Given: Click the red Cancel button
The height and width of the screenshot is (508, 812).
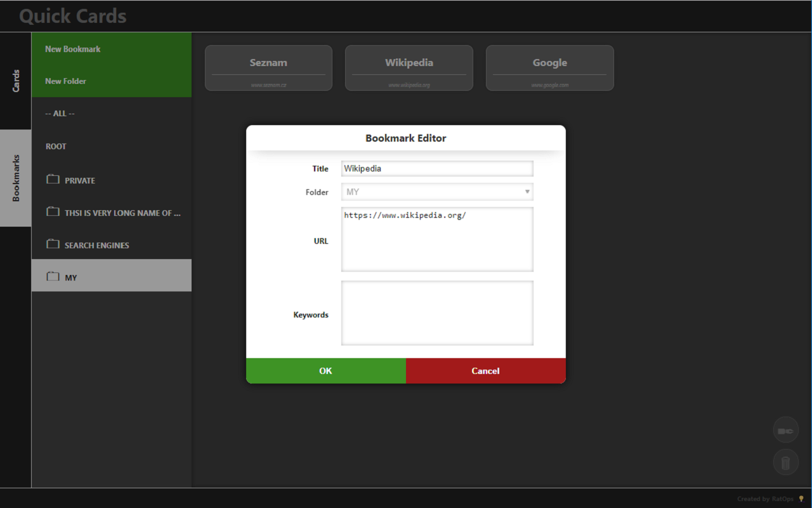Looking at the screenshot, I should point(486,371).
